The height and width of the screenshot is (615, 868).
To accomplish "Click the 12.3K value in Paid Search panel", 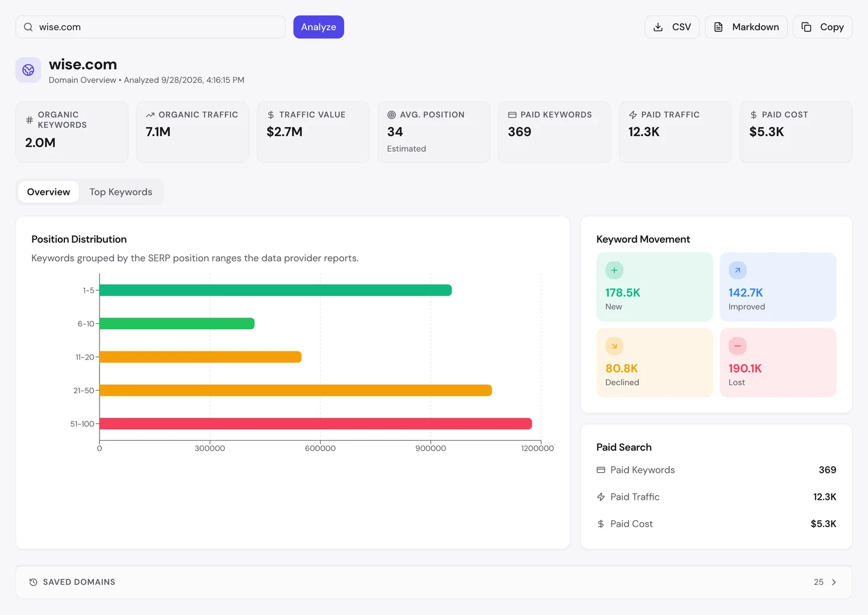I will coord(825,497).
